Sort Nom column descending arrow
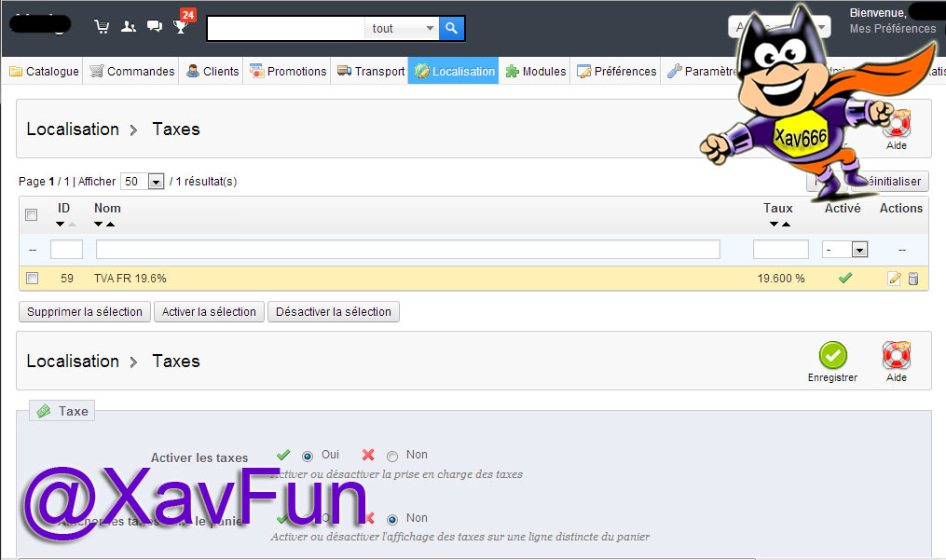 (99, 224)
